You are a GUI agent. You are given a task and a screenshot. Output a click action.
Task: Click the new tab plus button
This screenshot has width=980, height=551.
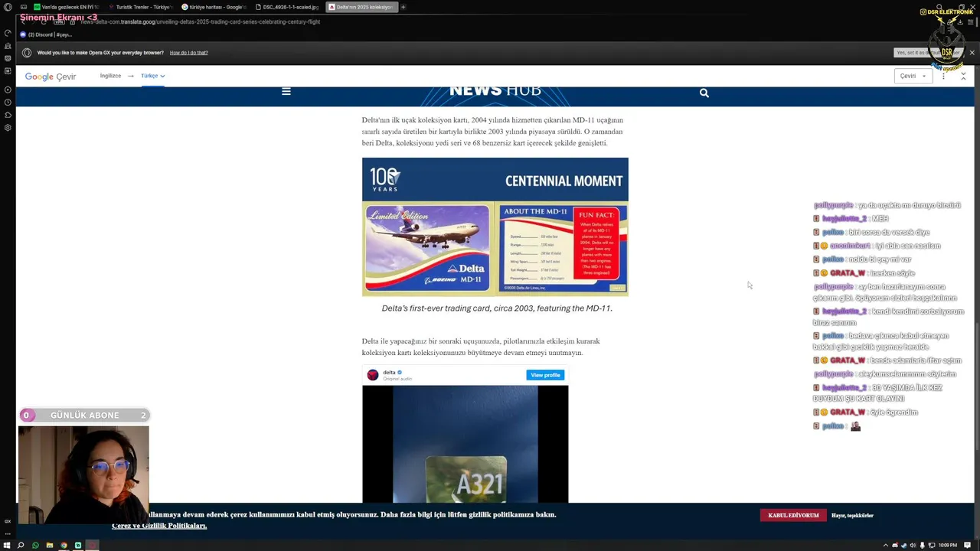[403, 7]
